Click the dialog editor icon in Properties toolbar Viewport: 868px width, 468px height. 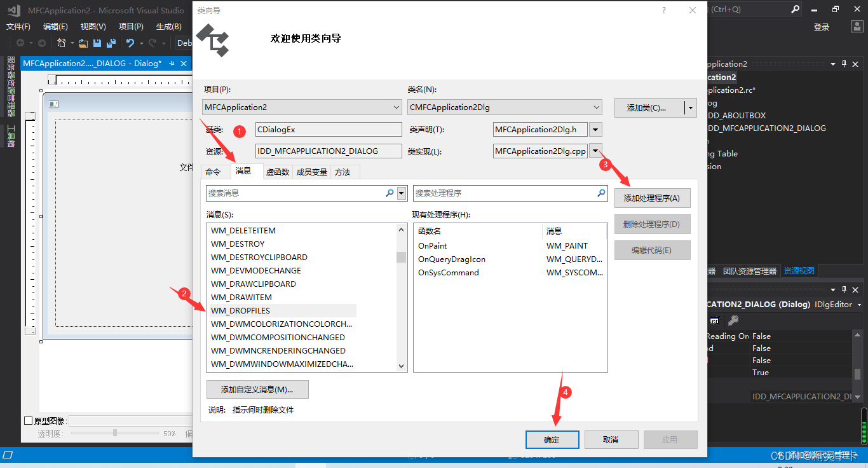714,320
